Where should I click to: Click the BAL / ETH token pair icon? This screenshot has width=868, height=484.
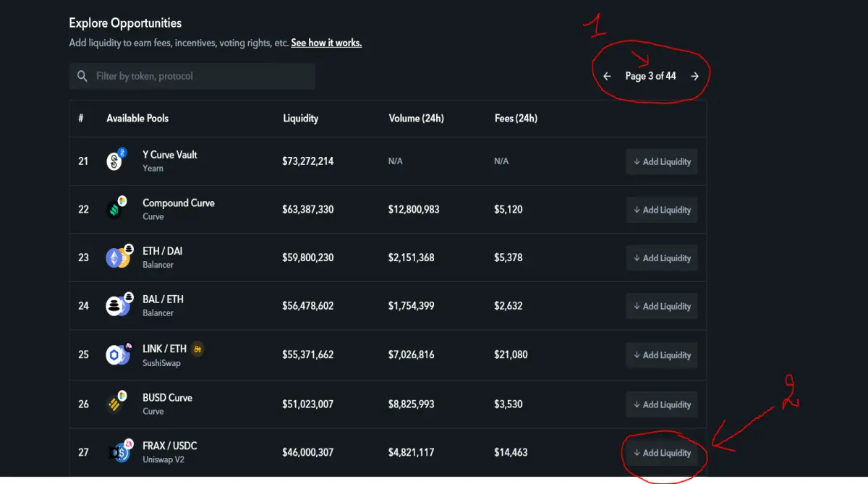pyautogui.click(x=118, y=305)
